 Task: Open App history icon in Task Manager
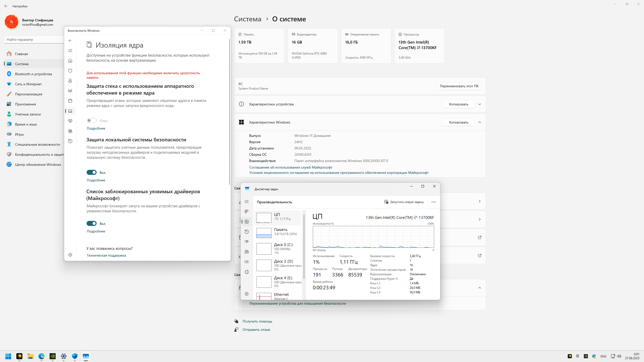[x=247, y=232]
